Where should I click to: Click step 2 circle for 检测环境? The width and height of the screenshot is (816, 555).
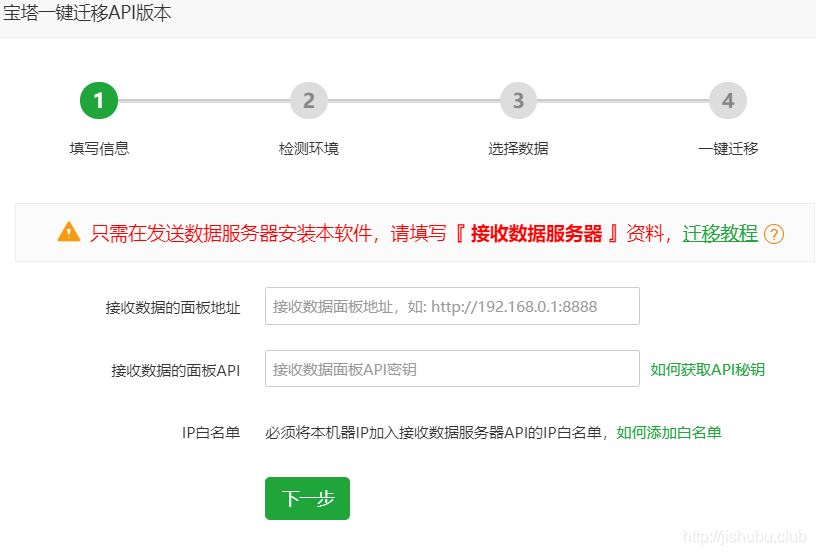coord(309,100)
